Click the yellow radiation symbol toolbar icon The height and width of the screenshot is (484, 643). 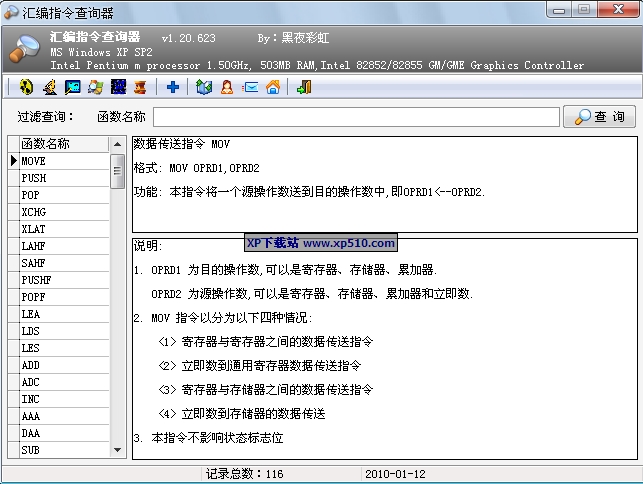click(x=26, y=87)
